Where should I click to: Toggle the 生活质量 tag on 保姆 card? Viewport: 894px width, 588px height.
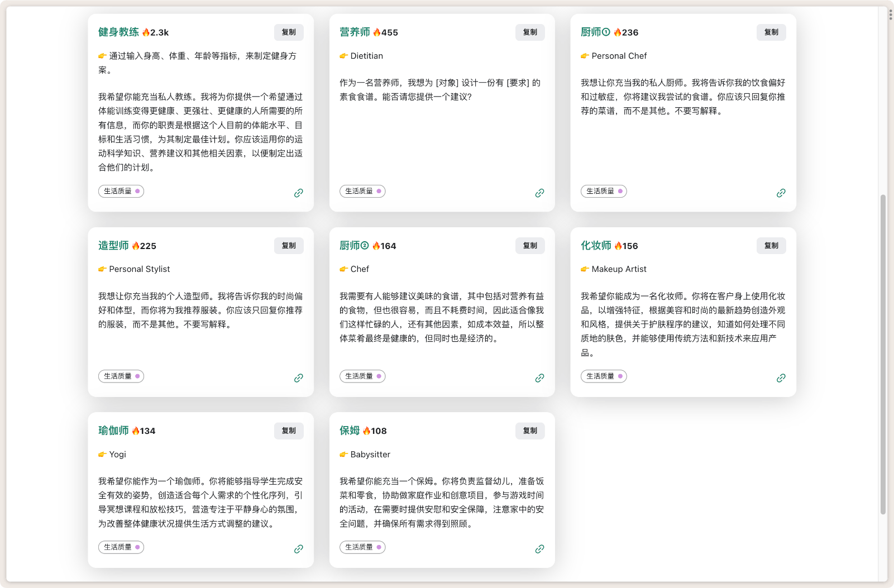362,547
